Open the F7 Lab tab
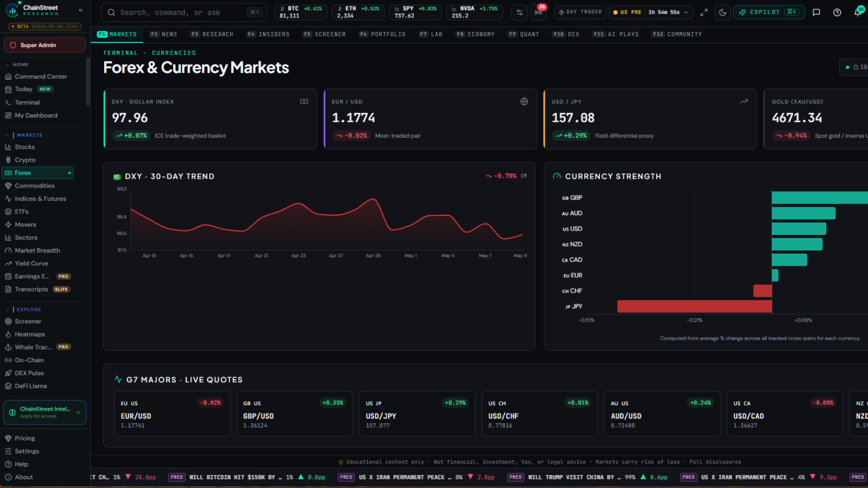 tap(431, 34)
